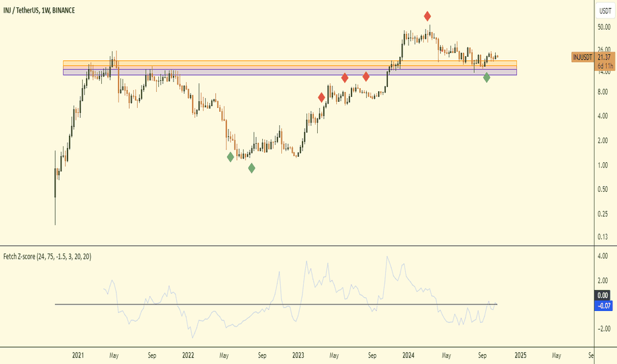Select the orange resistance zone rectangle
The width and height of the screenshot is (617, 364).
coord(289,65)
